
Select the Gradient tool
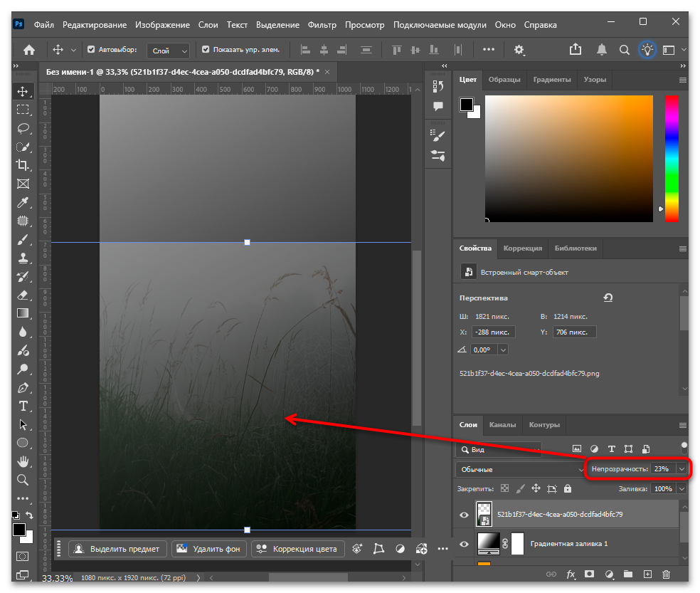(x=23, y=313)
